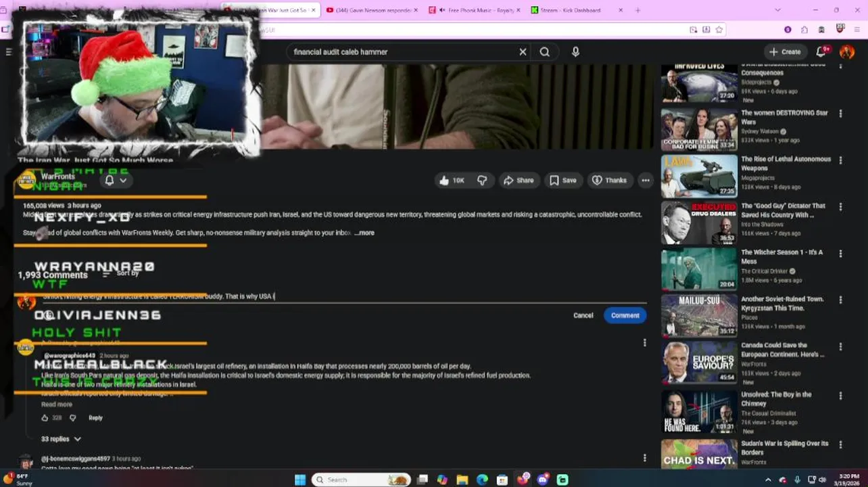Image resolution: width=868 pixels, height=487 pixels.
Task: Dislike the pinned Haifa refinery comment
Action: pyautogui.click(x=73, y=418)
